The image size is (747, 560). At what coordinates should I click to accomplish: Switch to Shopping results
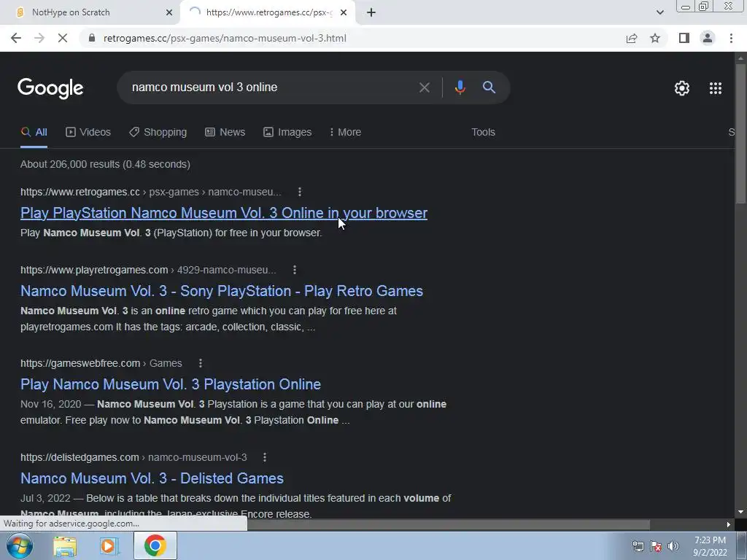(158, 132)
